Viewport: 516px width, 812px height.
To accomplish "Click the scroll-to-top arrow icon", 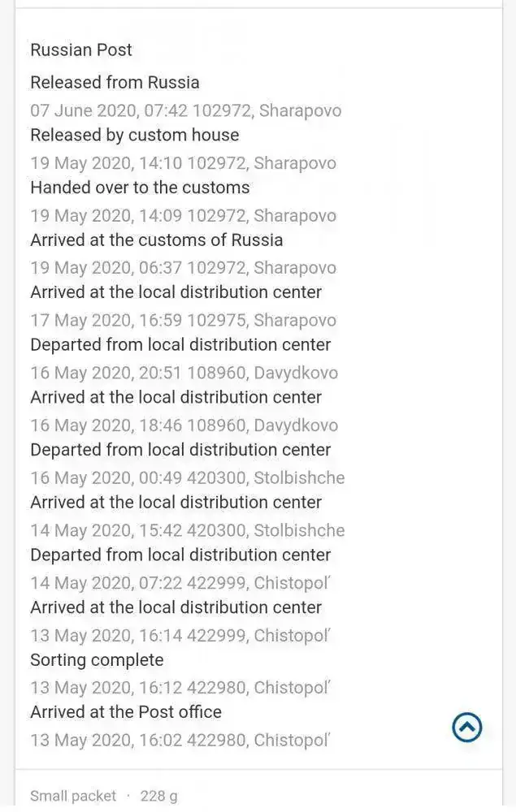I will (467, 727).
